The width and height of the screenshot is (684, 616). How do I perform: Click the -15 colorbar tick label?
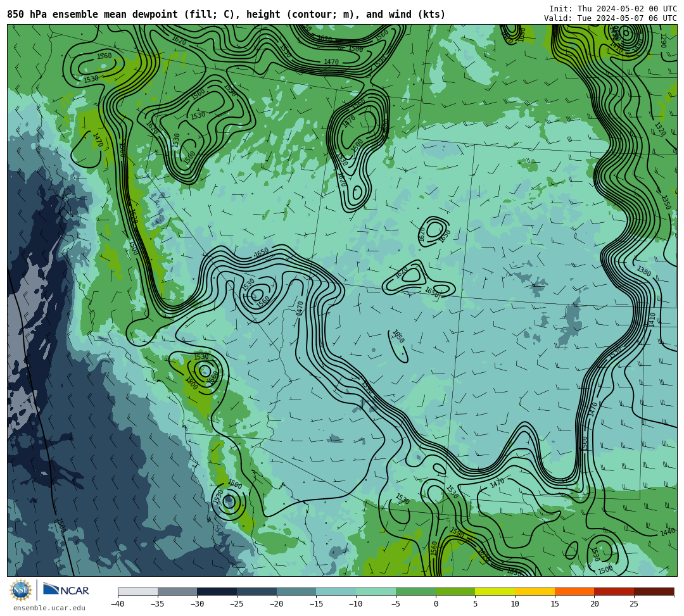[316, 604]
